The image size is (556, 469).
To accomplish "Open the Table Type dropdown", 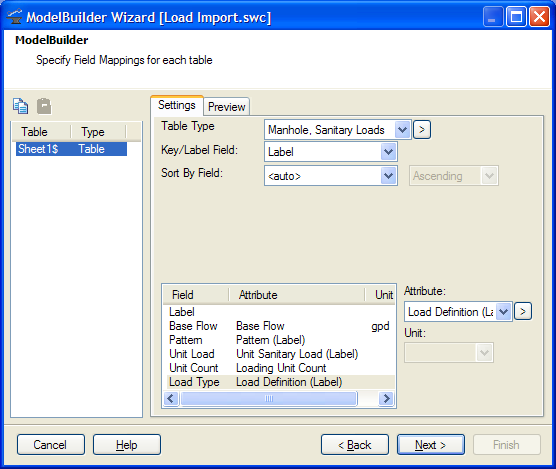I will [402, 130].
